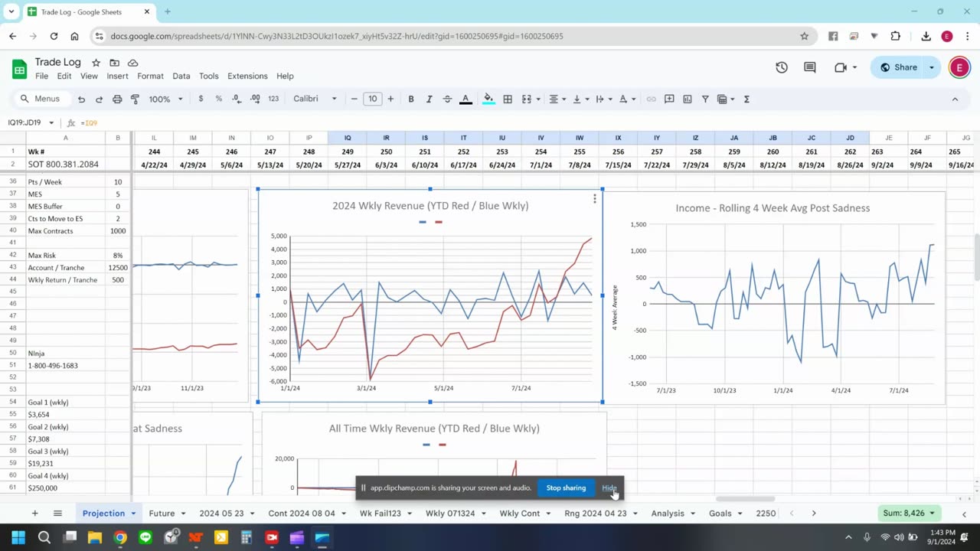Print the spreadsheet using printer icon
The height and width of the screenshot is (551, 980).
(x=117, y=99)
